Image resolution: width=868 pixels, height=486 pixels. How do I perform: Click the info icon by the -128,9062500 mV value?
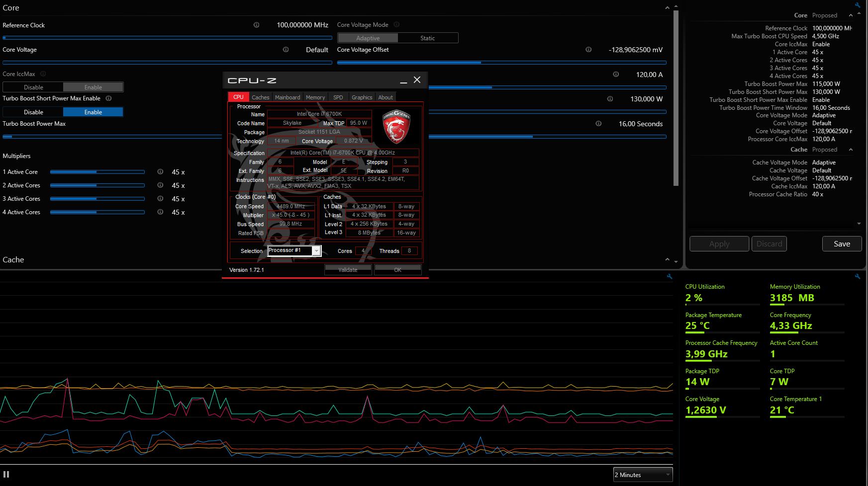pos(588,50)
